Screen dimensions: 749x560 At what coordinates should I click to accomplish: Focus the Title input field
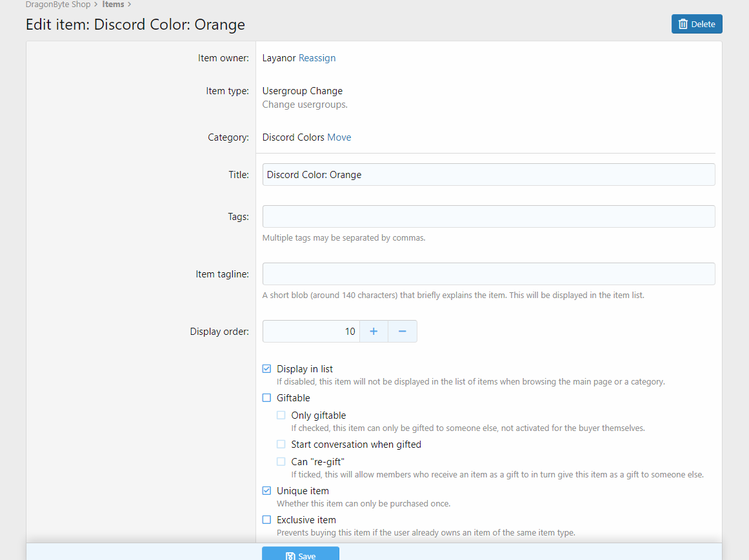(x=488, y=174)
